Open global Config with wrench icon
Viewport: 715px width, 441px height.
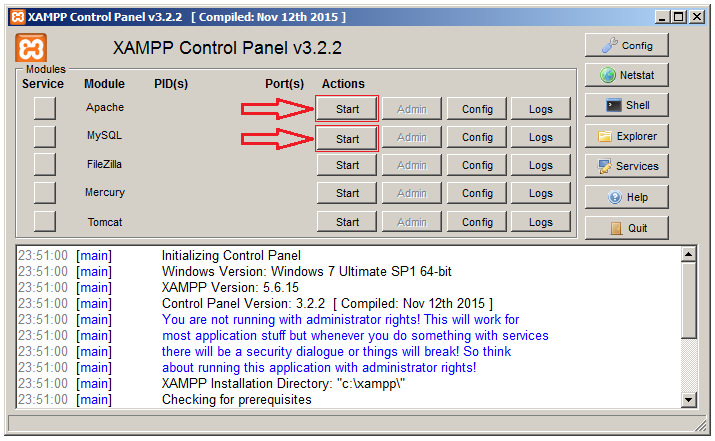pyautogui.click(x=627, y=45)
